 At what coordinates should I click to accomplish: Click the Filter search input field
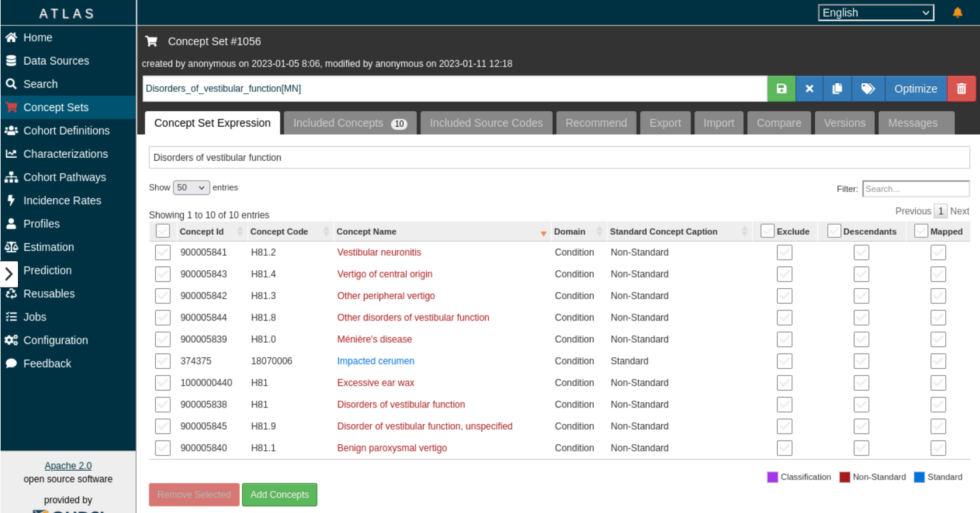pos(915,189)
